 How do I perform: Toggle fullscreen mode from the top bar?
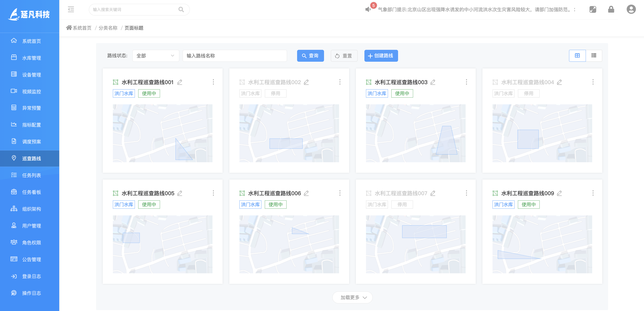(x=592, y=9)
